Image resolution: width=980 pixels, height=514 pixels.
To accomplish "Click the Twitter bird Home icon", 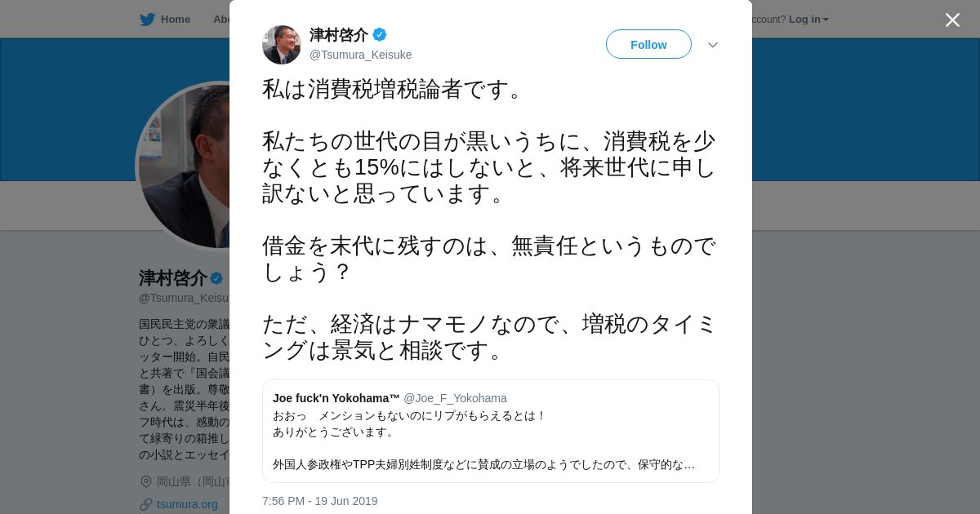I will 147,19.
